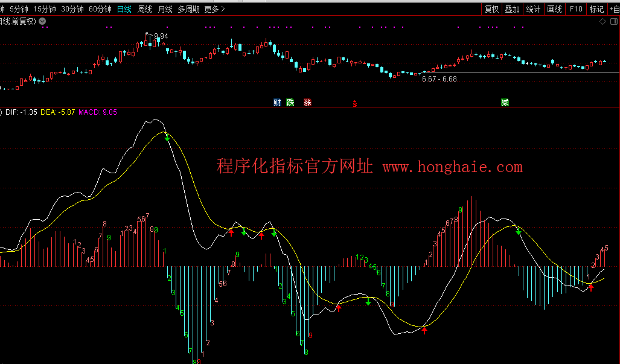Open the 多周期 multi-period view

(x=189, y=9)
